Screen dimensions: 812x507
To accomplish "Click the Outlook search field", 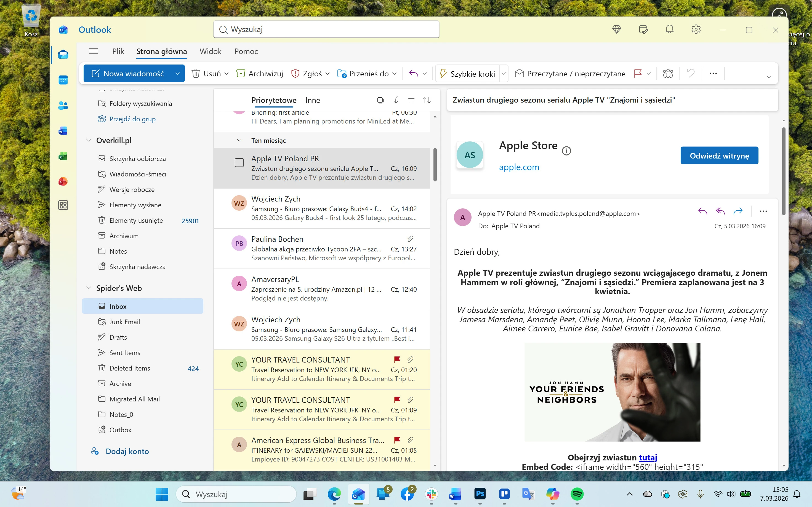I will click(x=326, y=29).
